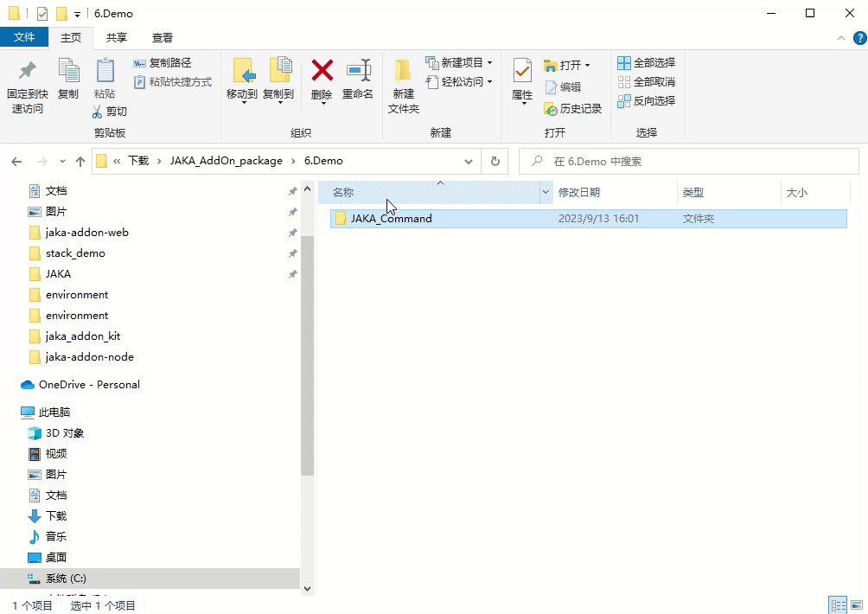Open address bar history dropdown
The width and height of the screenshot is (868, 614).
pos(469,162)
